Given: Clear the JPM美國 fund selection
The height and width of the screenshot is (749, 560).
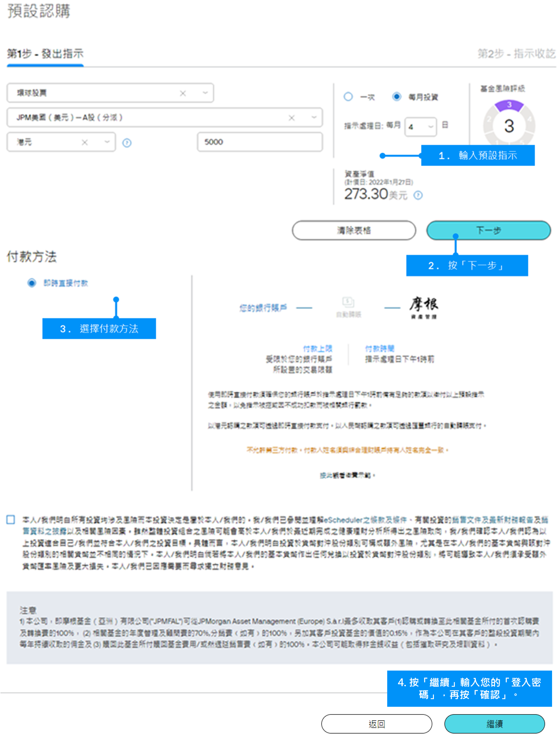Looking at the screenshot, I should tap(291, 118).
